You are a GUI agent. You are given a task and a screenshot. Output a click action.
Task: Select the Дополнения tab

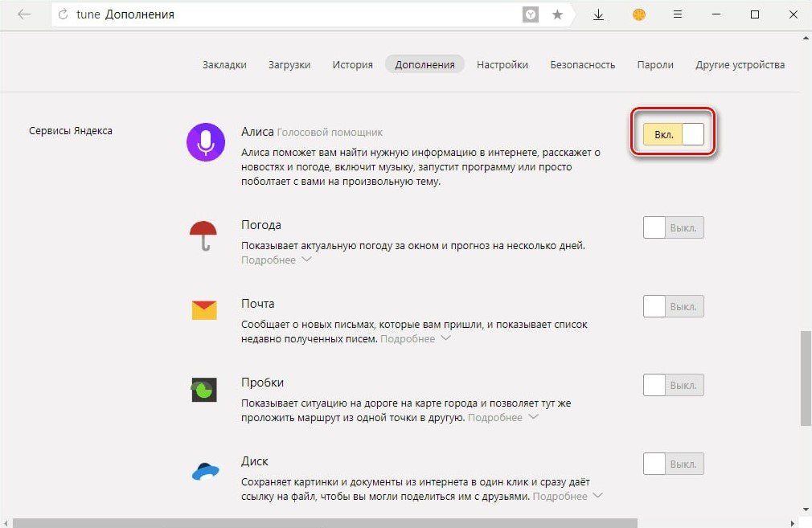(424, 65)
